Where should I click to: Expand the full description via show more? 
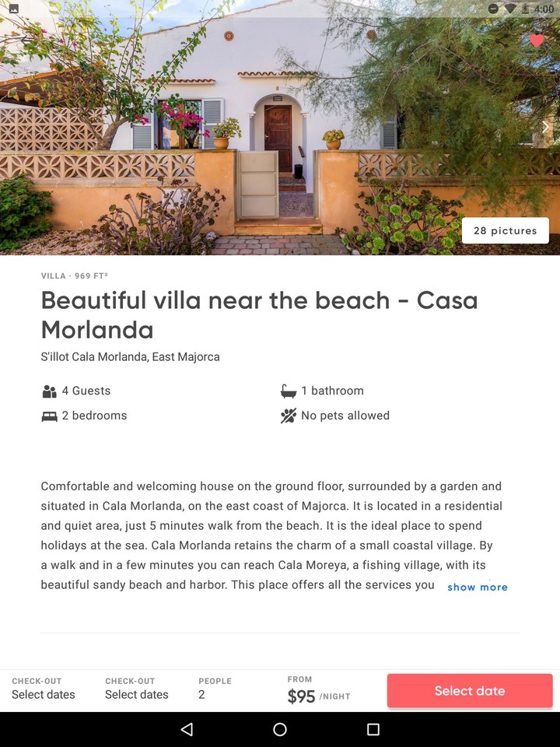[478, 587]
